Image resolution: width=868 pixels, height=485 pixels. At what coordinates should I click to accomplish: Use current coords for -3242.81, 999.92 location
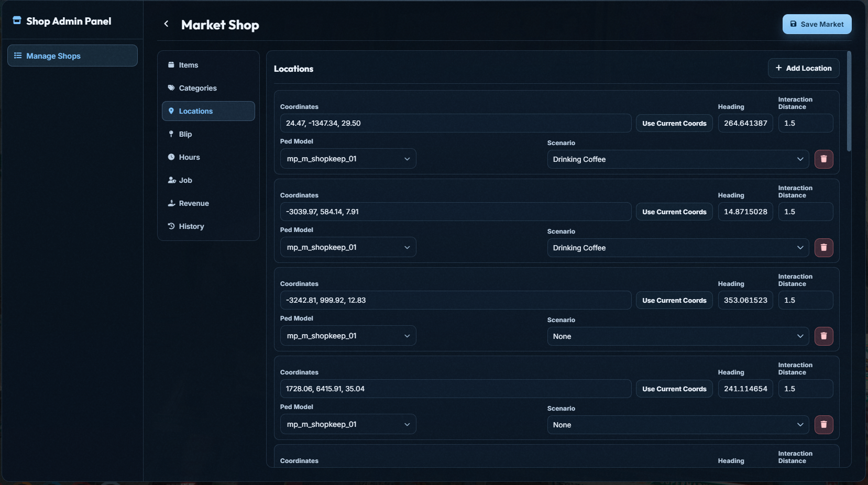click(x=674, y=300)
